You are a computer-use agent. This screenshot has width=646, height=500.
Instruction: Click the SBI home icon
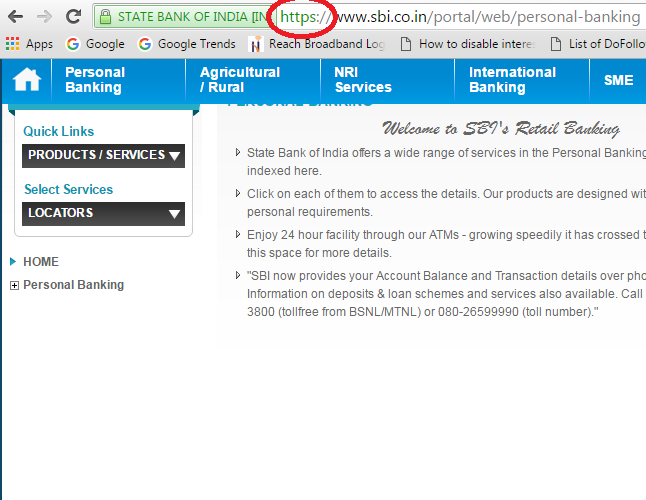pos(27,80)
